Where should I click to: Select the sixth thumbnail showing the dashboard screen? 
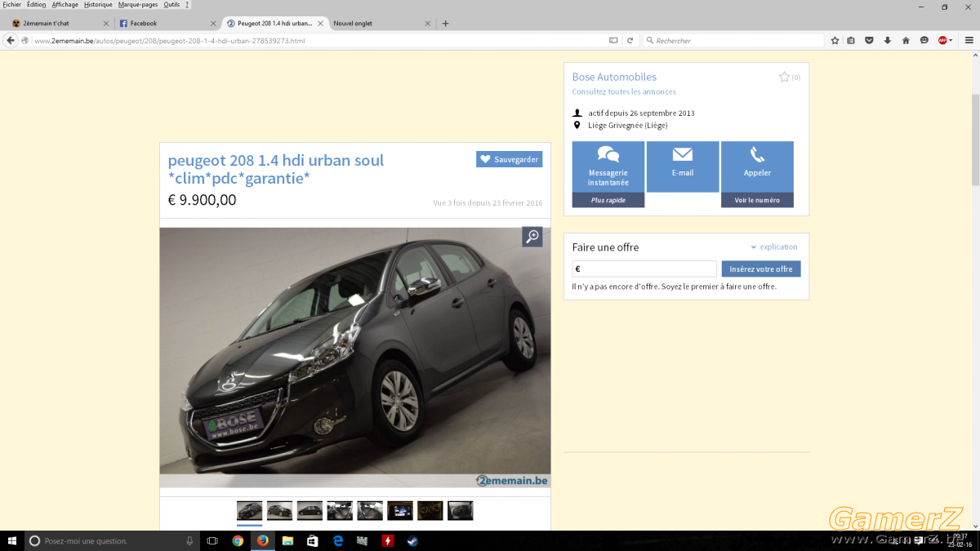400,511
